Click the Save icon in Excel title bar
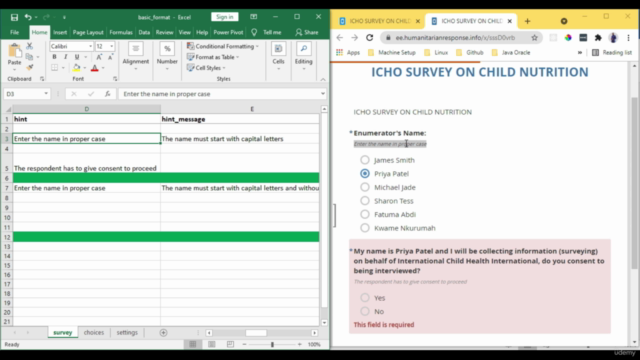The image size is (640, 360). pyautogui.click(x=14, y=17)
